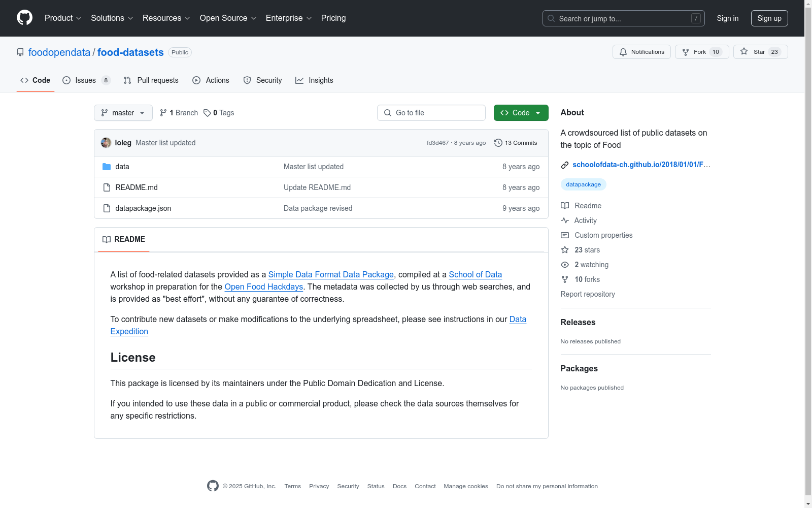
Task: Open the schoolofdata-ch.github.io website link
Action: (x=641, y=165)
